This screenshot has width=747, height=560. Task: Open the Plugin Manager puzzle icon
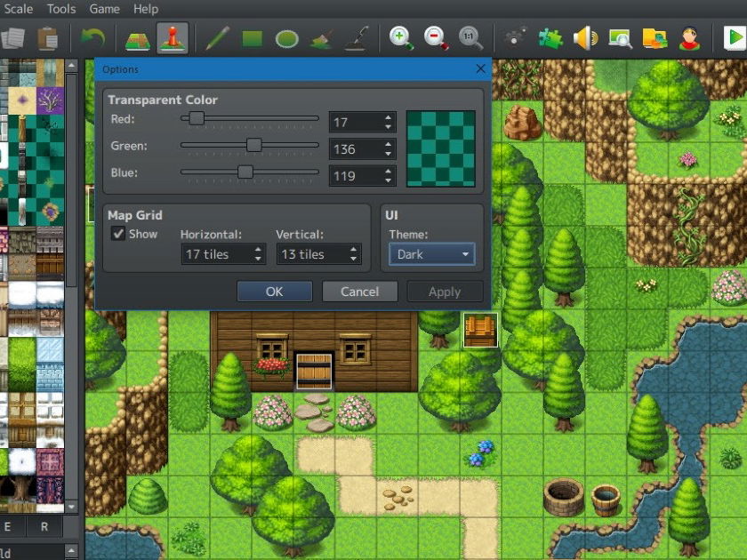coord(550,38)
